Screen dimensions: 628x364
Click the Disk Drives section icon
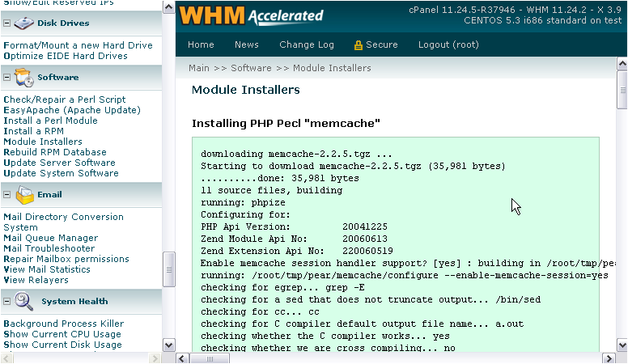(23, 23)
